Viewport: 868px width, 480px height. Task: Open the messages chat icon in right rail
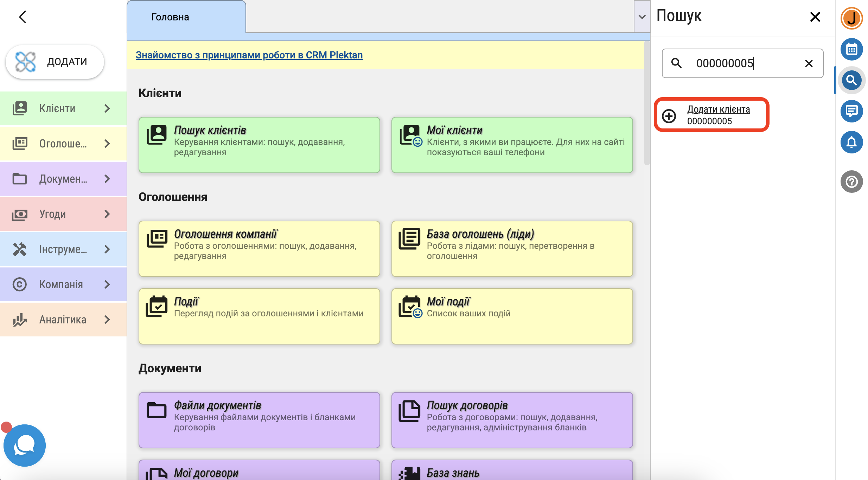[x=851, y=111]
